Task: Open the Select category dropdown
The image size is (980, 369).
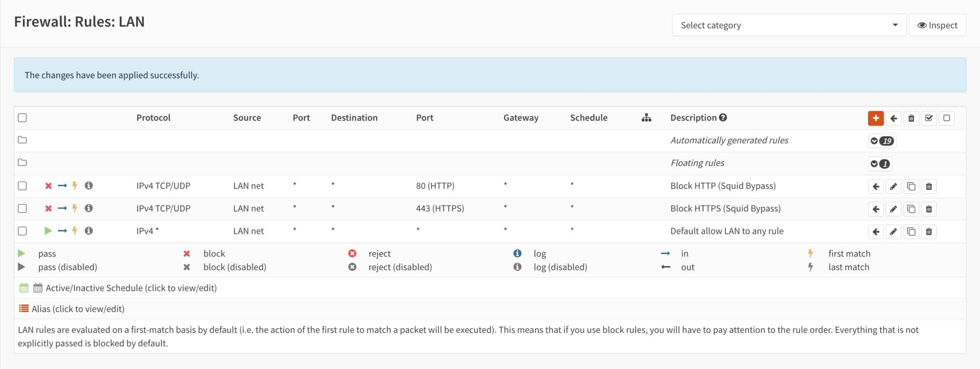Action: [789, 24]
